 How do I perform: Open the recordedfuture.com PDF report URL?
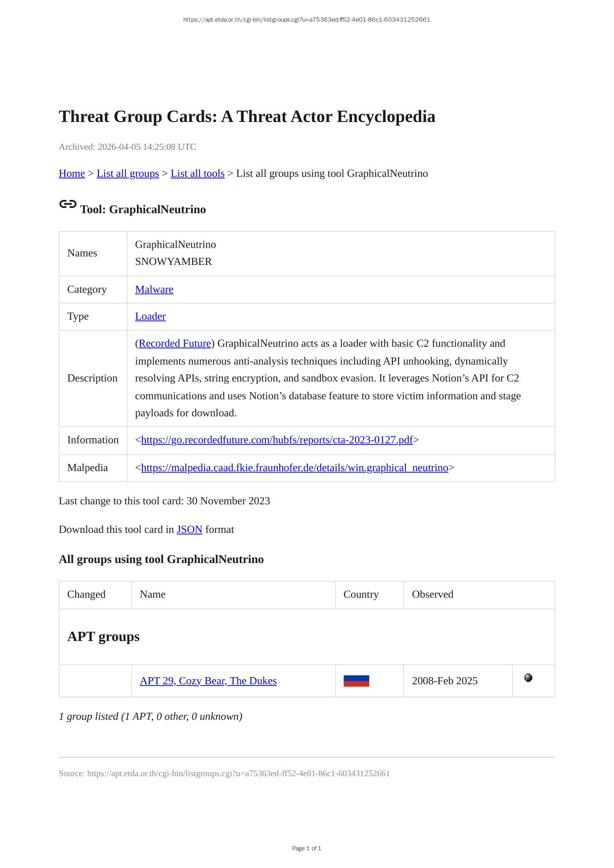(277, 440)
